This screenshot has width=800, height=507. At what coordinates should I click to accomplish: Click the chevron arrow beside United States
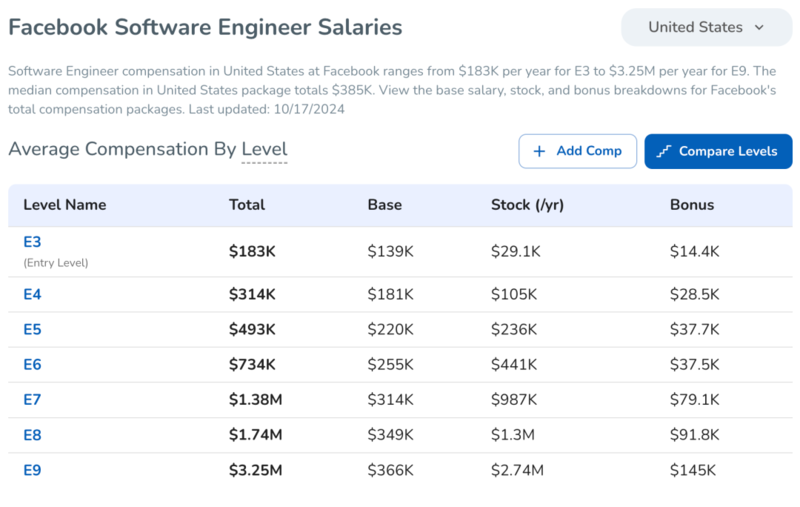click(759, 28)
